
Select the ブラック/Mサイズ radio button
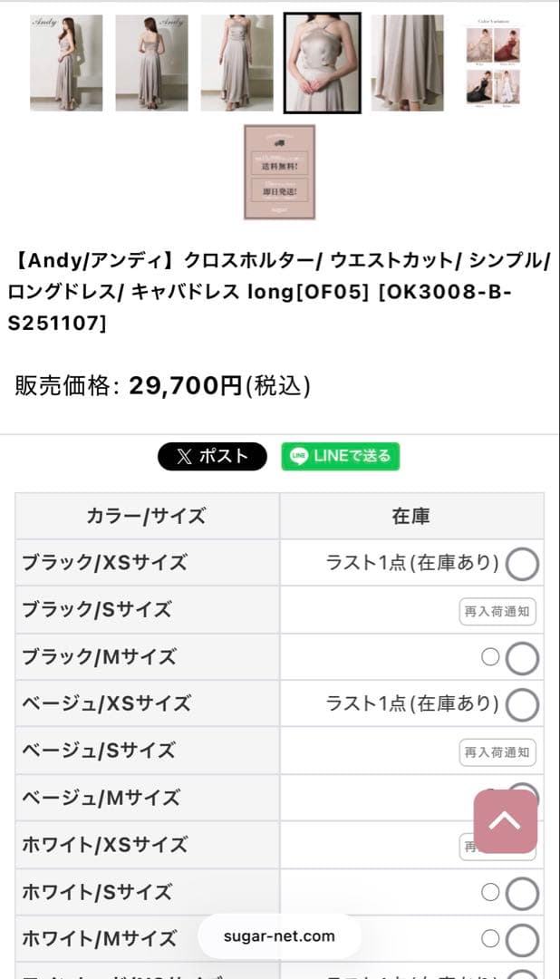(523, 657)
